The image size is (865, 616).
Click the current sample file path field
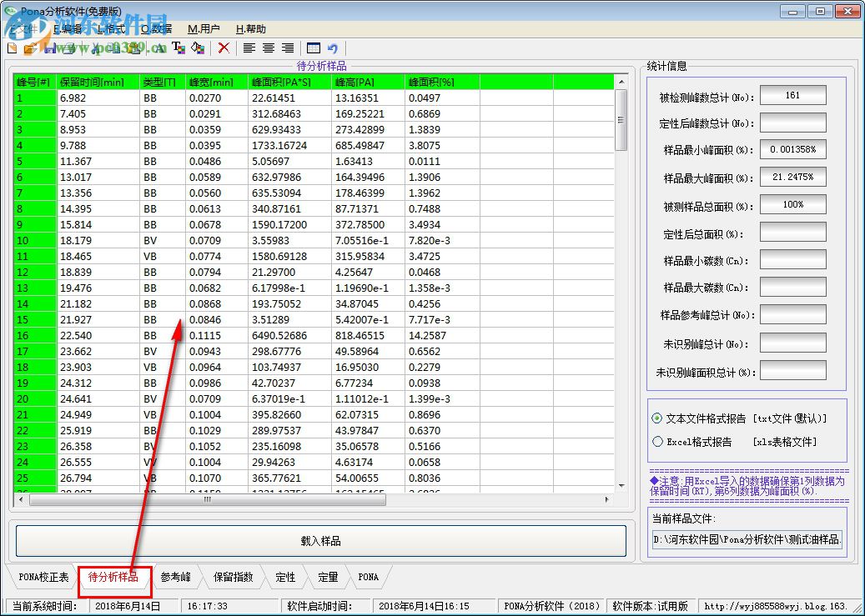point(747,539)
